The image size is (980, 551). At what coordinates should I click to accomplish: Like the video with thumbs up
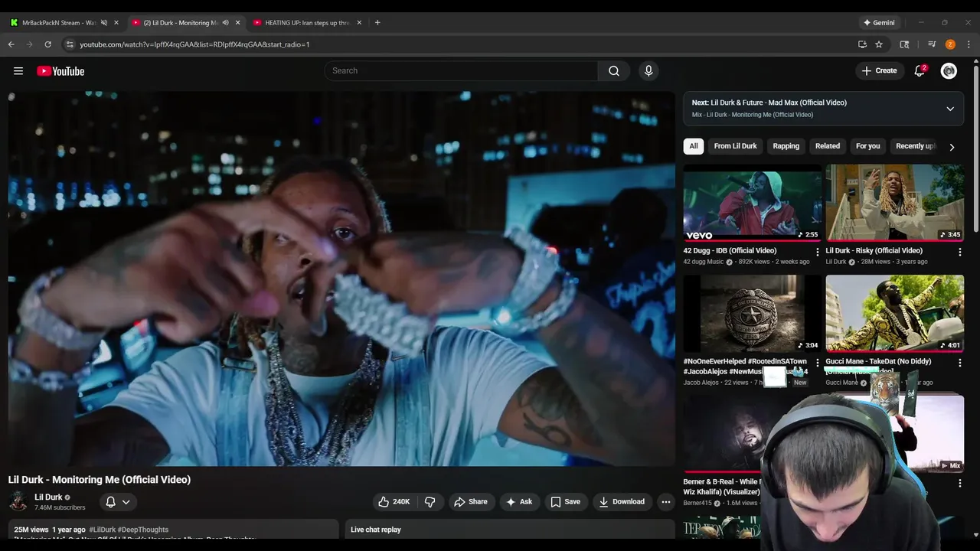(394, 502)
